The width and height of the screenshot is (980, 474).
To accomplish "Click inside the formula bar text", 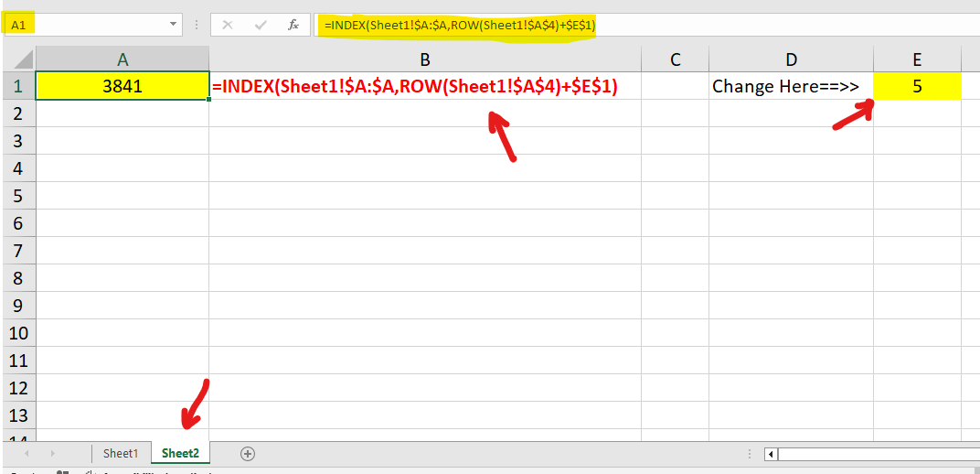I will tap(460, 26).
